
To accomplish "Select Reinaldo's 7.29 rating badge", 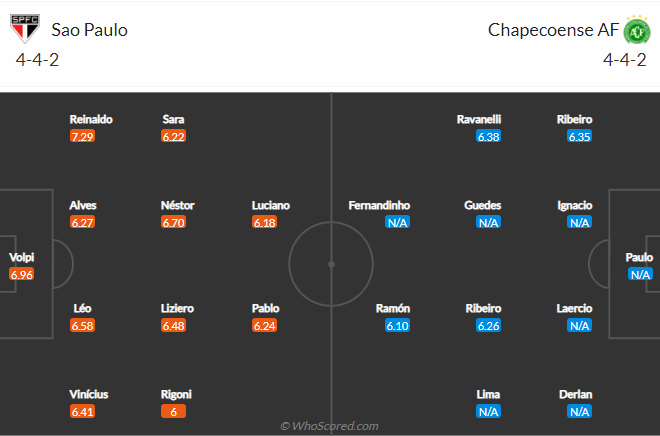I will coord(82,136).
